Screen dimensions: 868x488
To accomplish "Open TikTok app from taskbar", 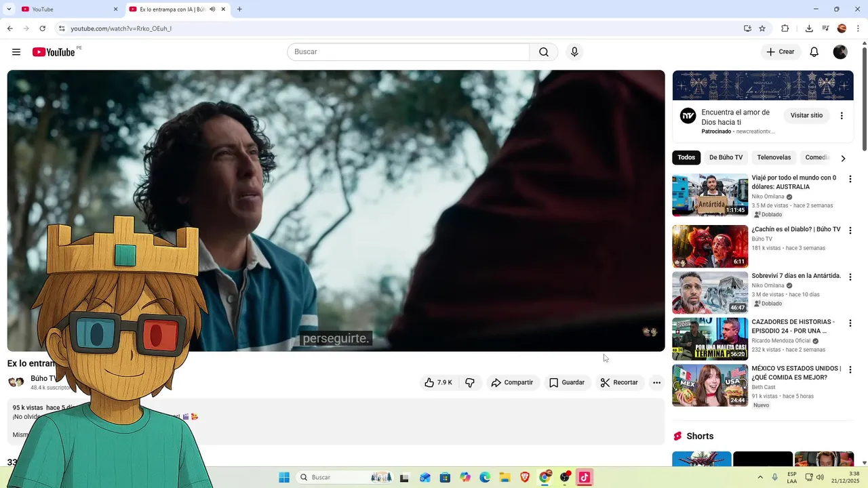I will click(x=585, y=477).
